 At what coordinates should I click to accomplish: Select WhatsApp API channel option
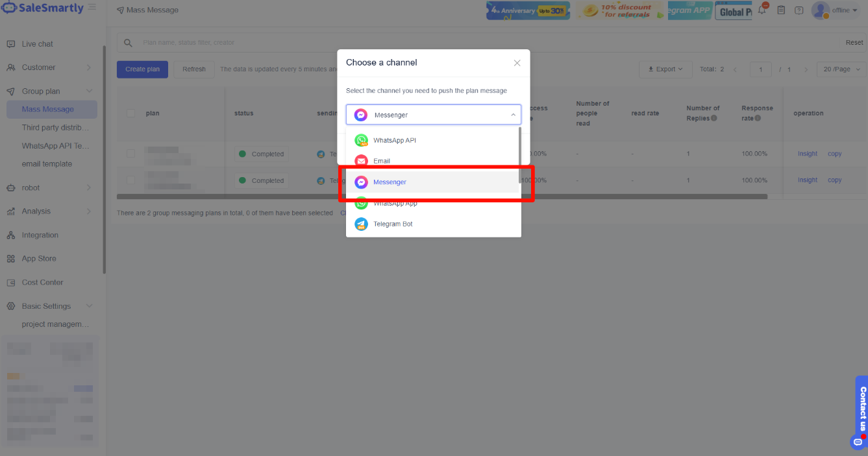coord(432,140)
